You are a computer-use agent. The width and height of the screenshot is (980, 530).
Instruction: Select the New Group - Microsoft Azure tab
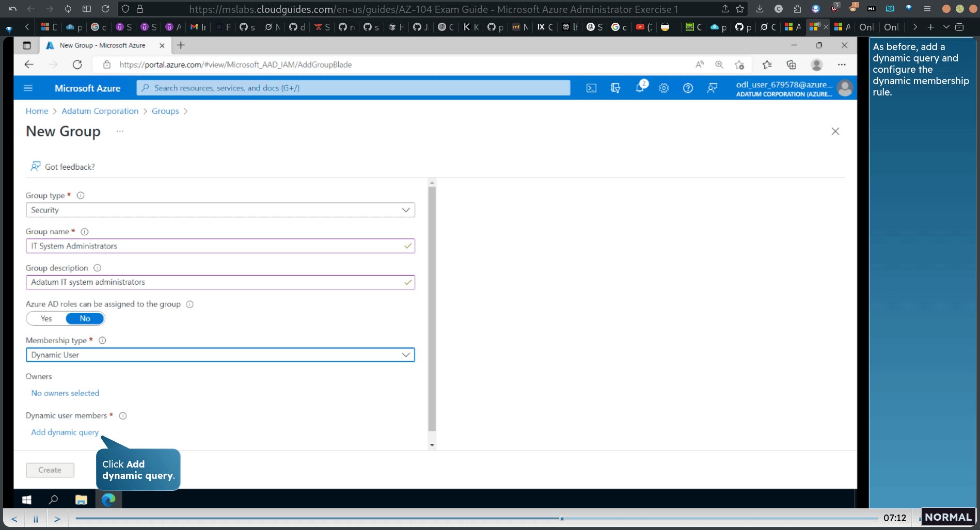pyautogui.click(x=102, y=45)
